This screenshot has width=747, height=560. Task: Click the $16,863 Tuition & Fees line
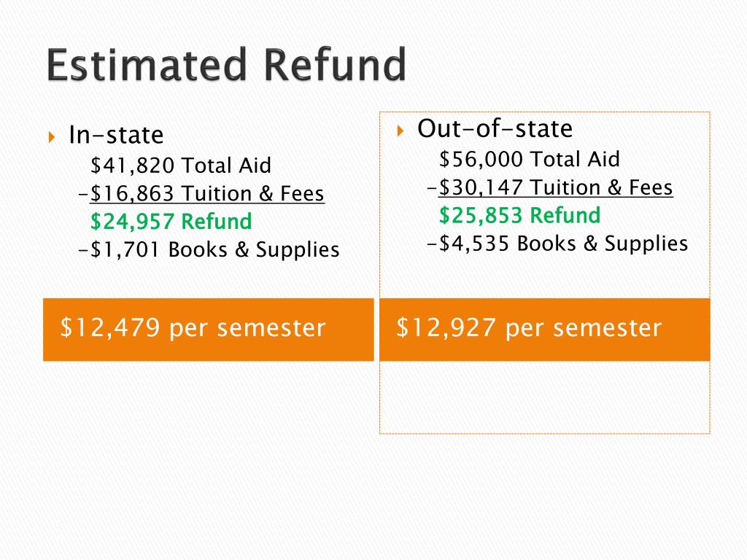point(201,194)
